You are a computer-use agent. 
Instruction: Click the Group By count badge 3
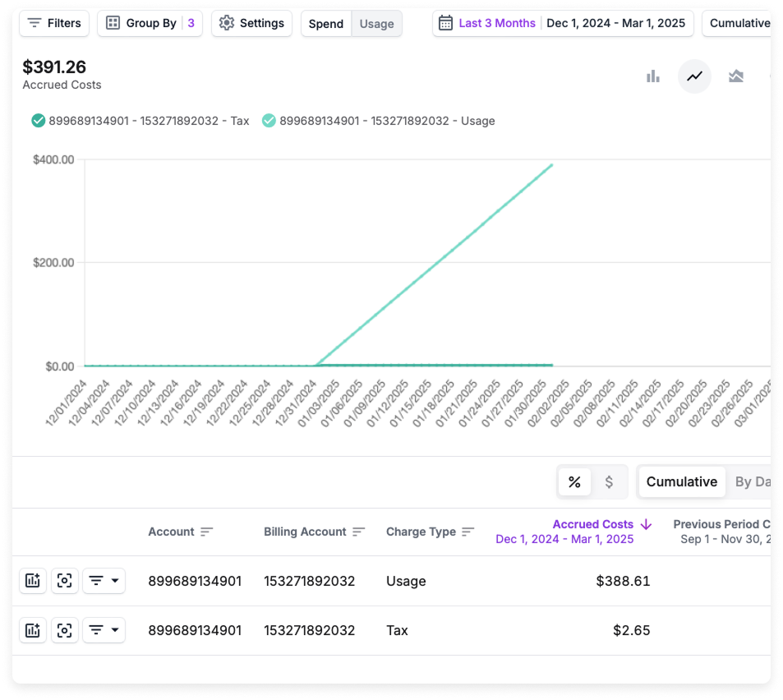coord(191,24)
